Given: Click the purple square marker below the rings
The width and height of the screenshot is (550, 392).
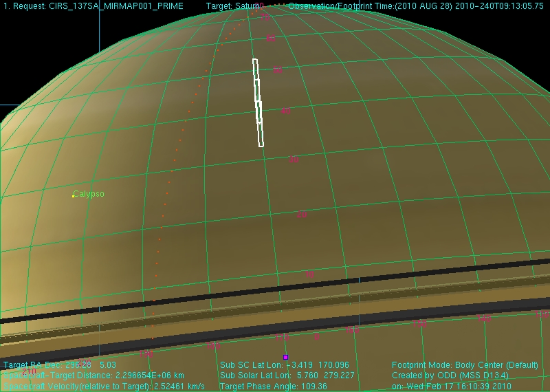Looking at the screenshot, I should 285,357.
